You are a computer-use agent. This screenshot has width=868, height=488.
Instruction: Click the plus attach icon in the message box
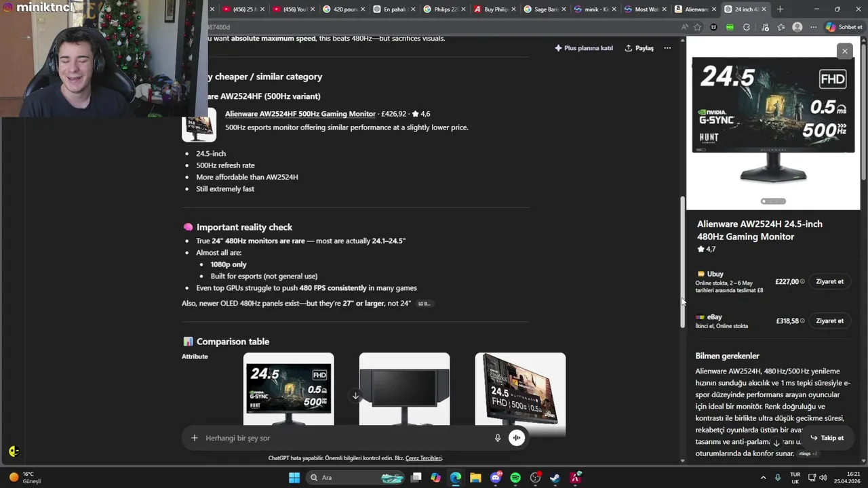tap(194, 438)
